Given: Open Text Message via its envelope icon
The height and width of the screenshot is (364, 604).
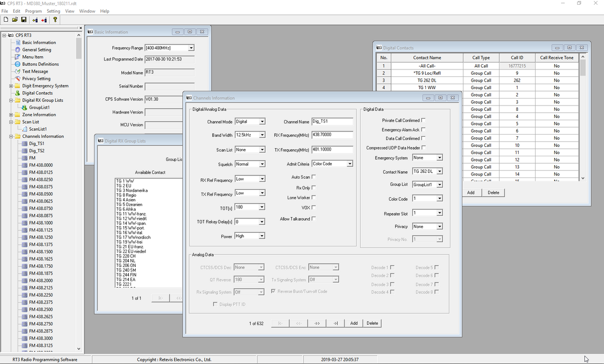Looking at the screenshot, I should pos(17,71).
